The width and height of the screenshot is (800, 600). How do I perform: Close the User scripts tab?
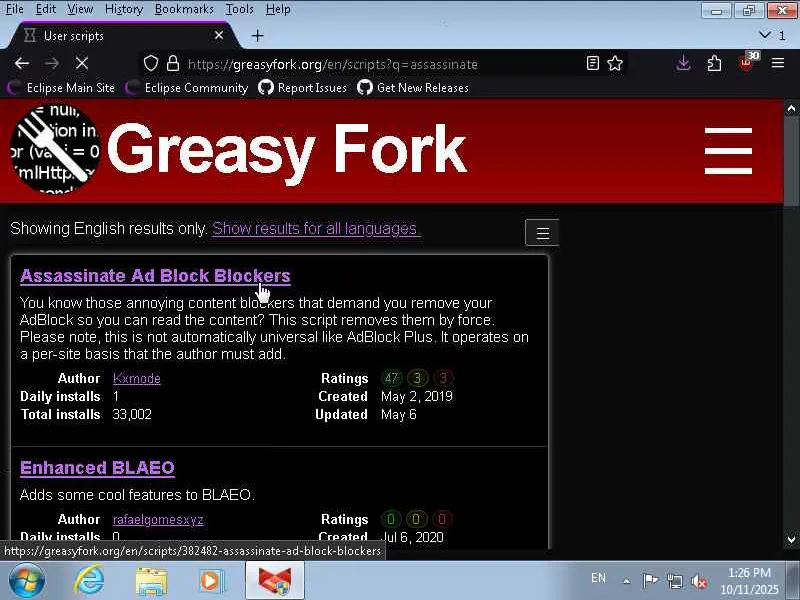[219, 35]
